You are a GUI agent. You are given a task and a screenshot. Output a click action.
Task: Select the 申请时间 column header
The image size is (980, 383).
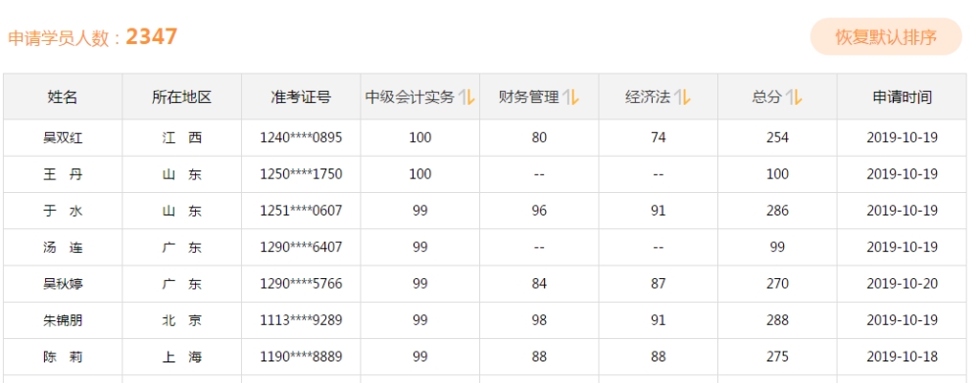(x=902, y=98)
